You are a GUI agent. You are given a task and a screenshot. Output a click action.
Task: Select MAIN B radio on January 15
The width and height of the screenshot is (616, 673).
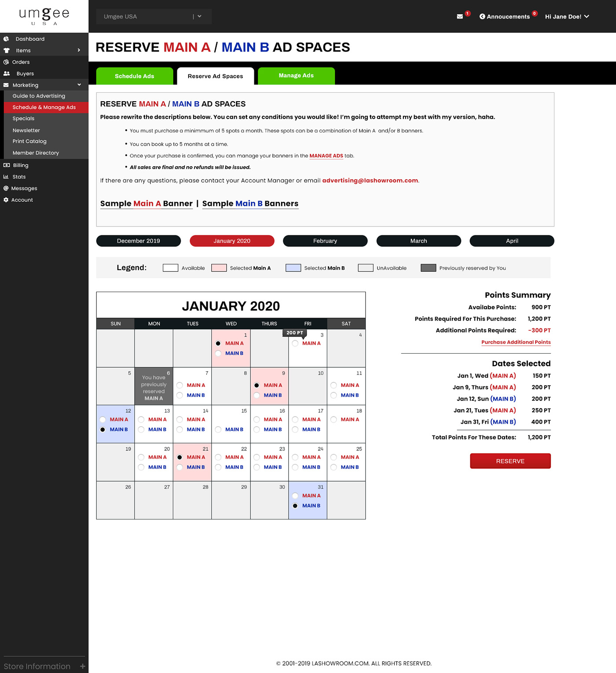coord(218,430)
